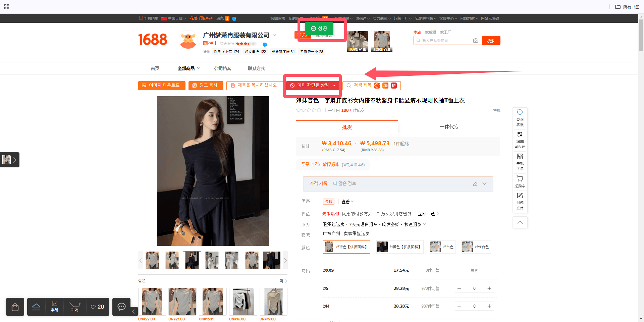Click the TOP1 销量 product thumbnail
Image resolution: width=644 pixels, height=322 pixels.
tap(357, 42)
